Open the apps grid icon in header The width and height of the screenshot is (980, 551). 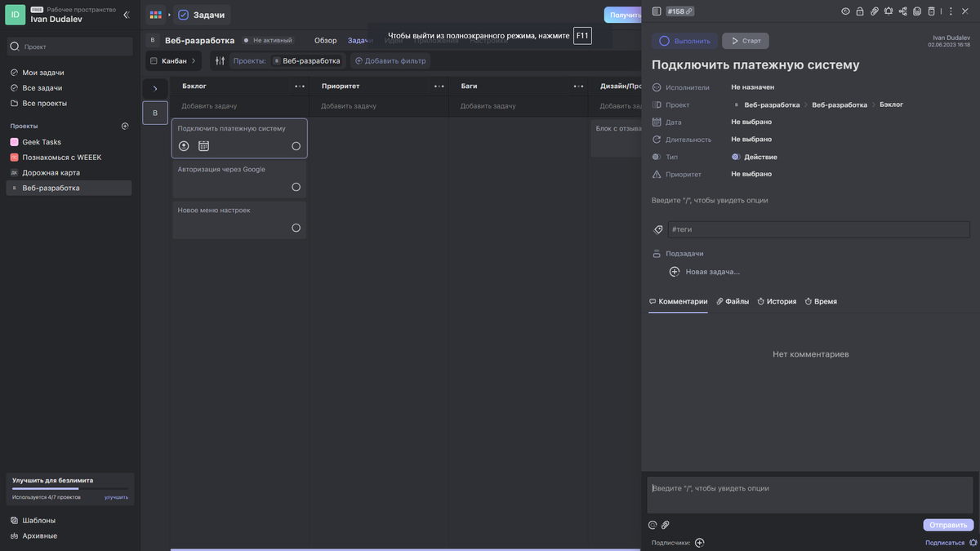(155, 15)
